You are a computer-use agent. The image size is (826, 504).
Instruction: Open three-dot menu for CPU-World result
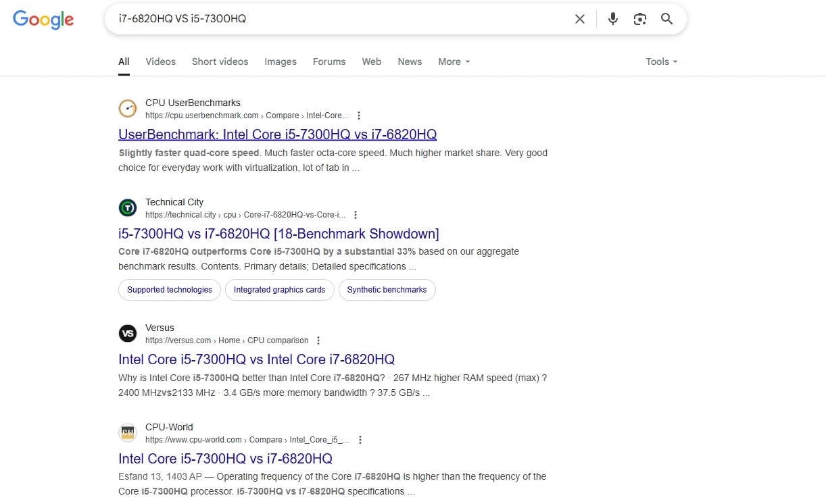click(360, 440)
